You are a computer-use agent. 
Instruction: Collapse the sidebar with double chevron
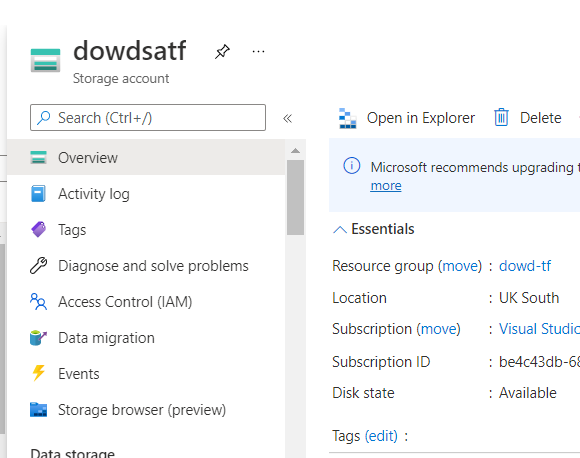point(287,118)
